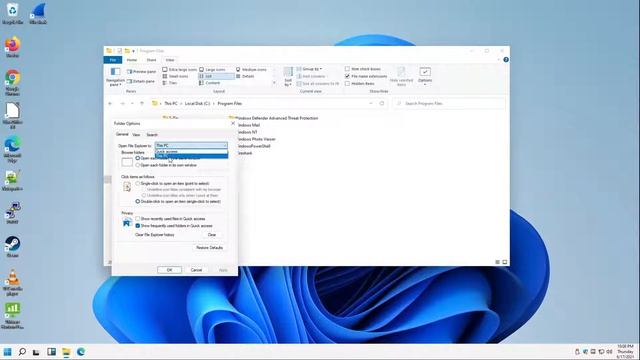Choose Extra large icons layout
Viewport: 640px width, 360px height.
point(180,70)
